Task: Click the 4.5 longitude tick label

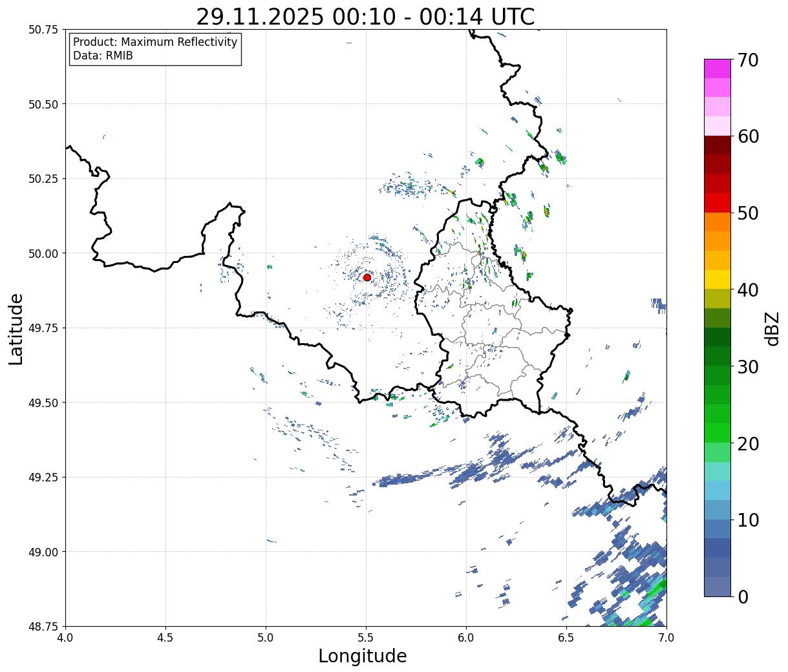Action: [x=165, y=638]
